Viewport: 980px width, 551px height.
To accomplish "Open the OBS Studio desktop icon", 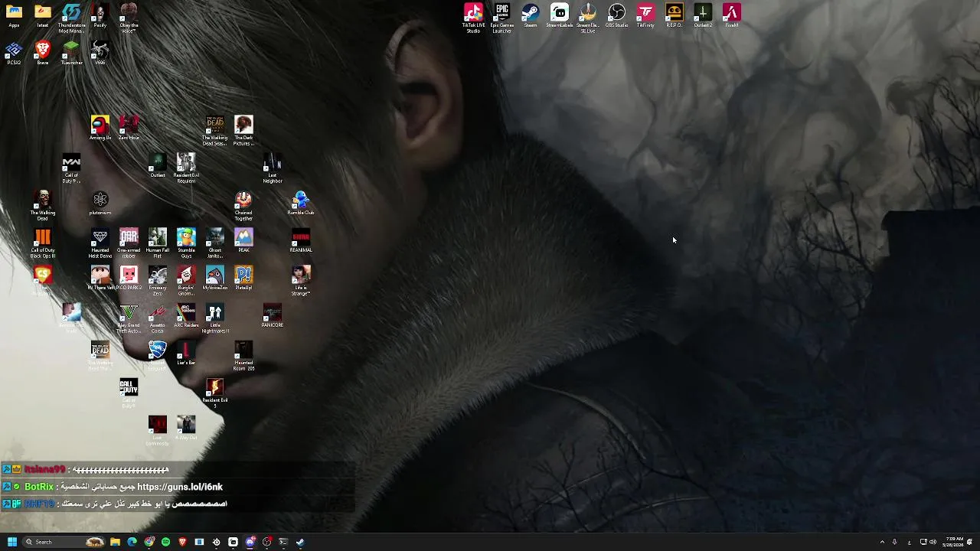I will [616, 15].
